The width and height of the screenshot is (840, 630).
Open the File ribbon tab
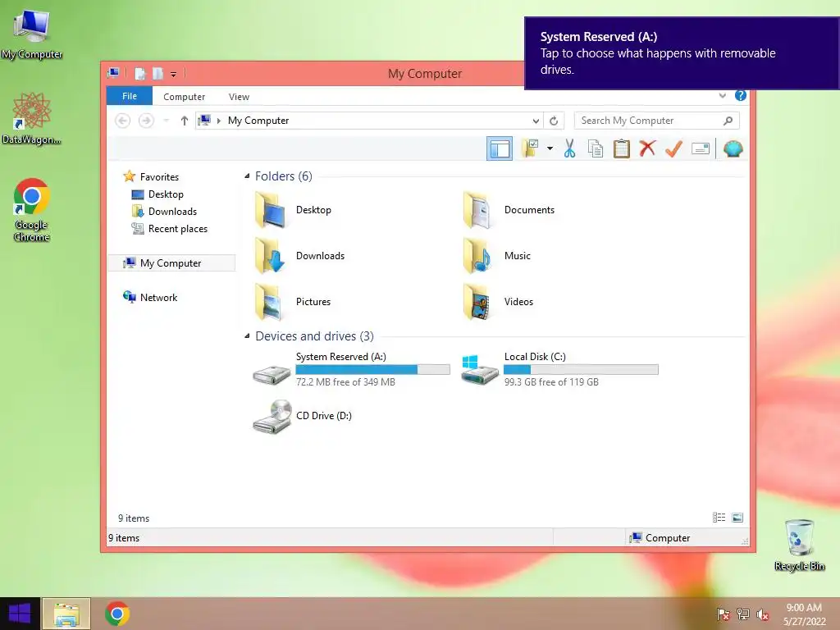pyautogui.click(x=130, y=96)
